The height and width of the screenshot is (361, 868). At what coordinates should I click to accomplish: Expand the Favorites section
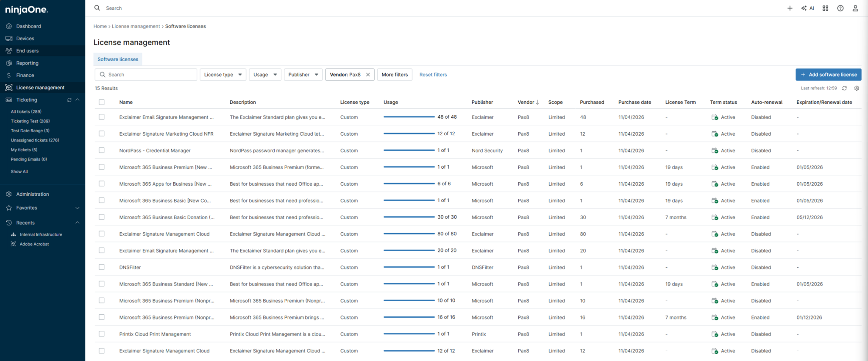78,208
